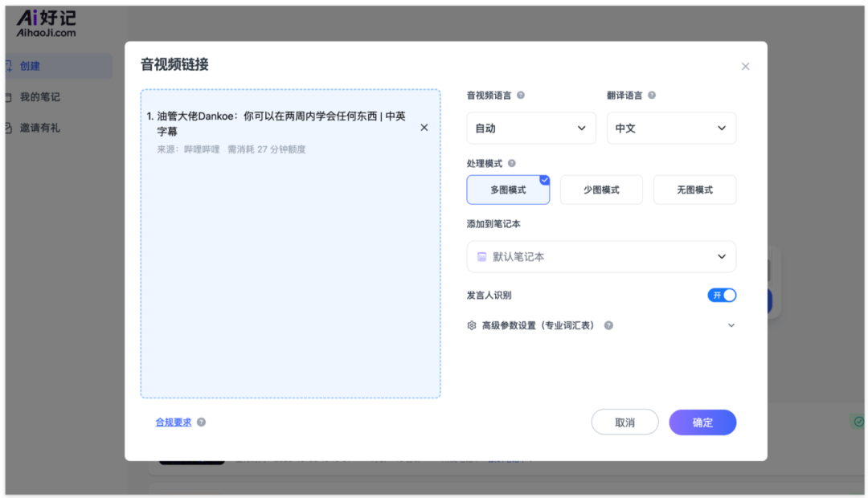
Task: Open the 翻译语言 dropdown set to 中文
Action: tap(671, 129)
